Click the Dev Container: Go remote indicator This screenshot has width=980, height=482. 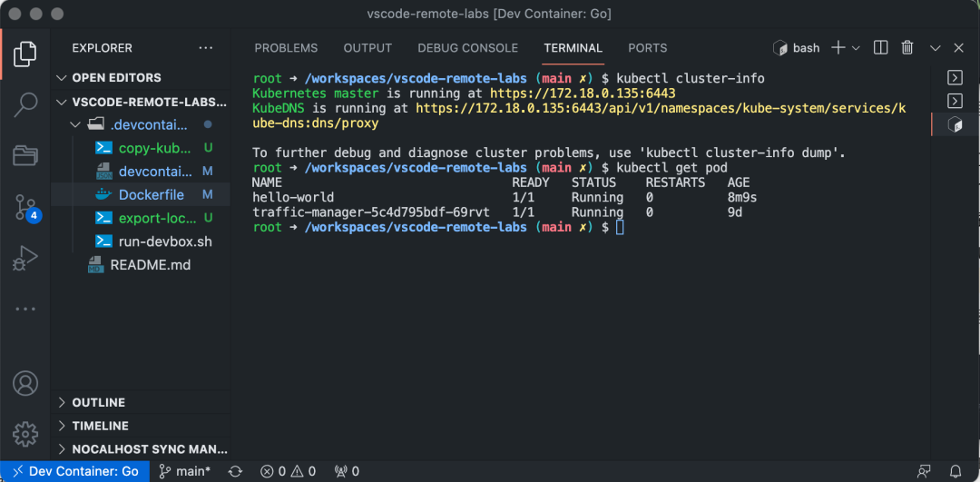click(x=75, y=471)
